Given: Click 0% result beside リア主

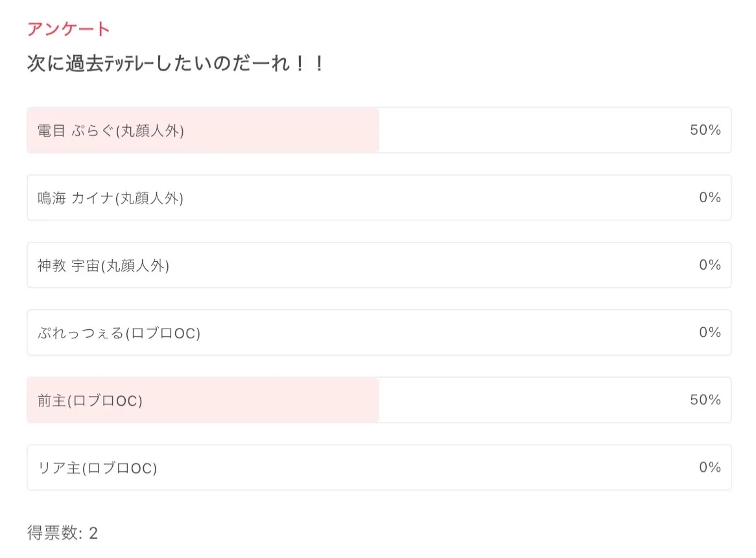Looking at the screenshot, I should tap(709, 467).
